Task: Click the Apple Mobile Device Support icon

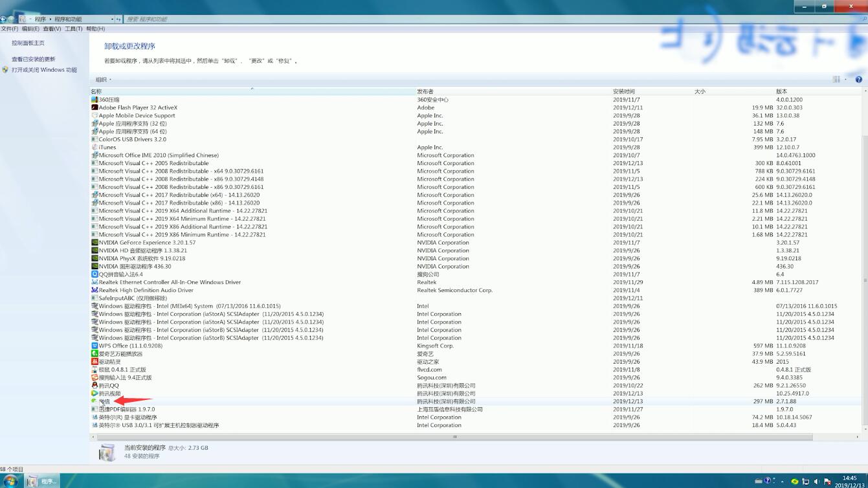Action: [x=95, y=116]
